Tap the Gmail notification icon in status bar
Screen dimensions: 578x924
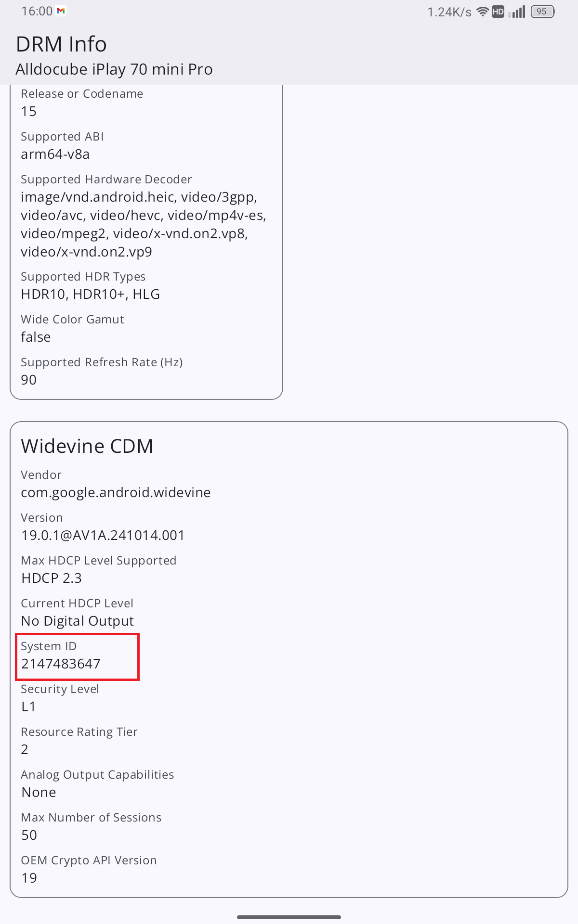(61, 11)
